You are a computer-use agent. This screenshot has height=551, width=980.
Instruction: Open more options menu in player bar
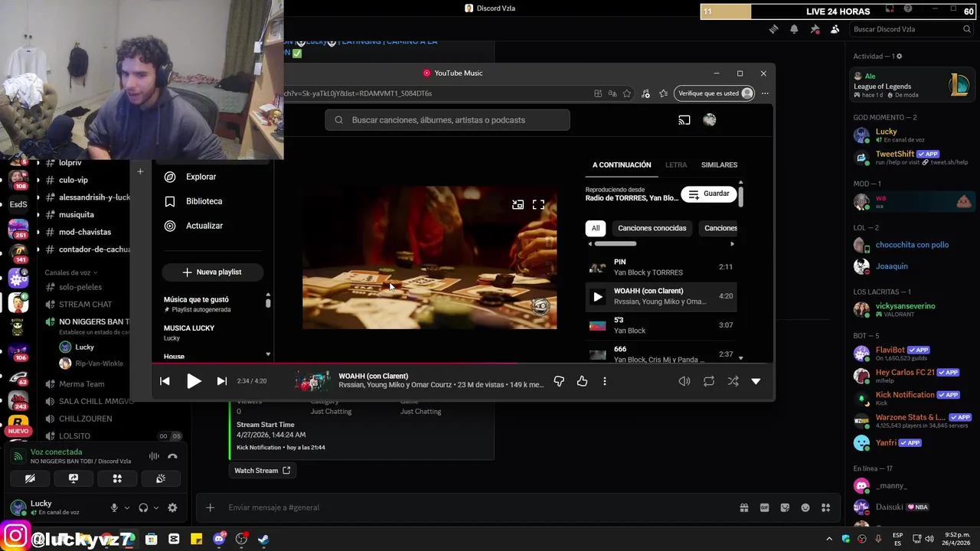coord(605,381)
